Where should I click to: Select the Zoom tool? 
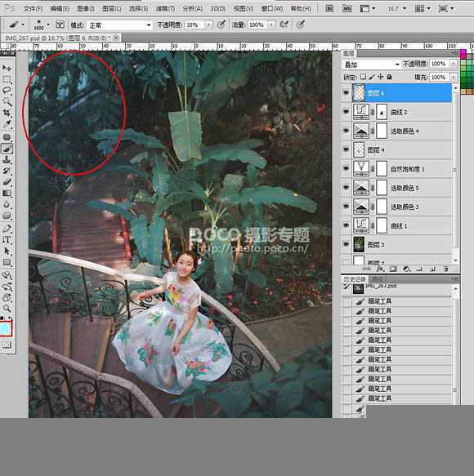coord(7,308)
